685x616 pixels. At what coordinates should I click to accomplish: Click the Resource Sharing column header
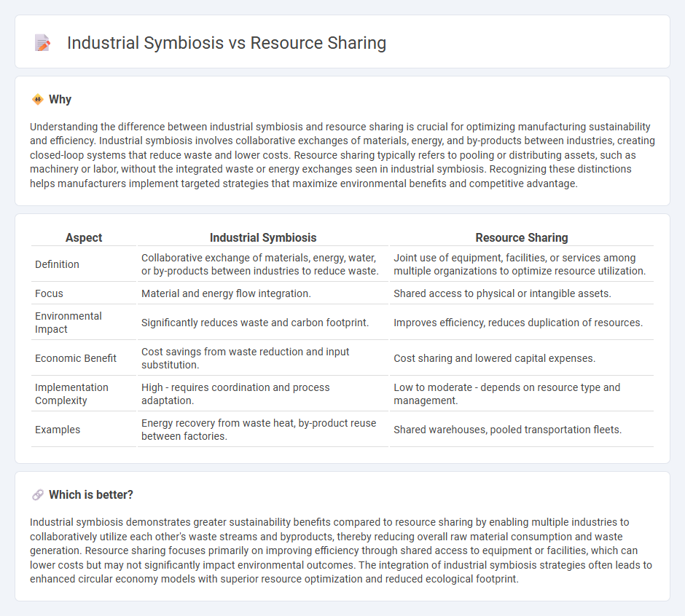tap(522, 237)
